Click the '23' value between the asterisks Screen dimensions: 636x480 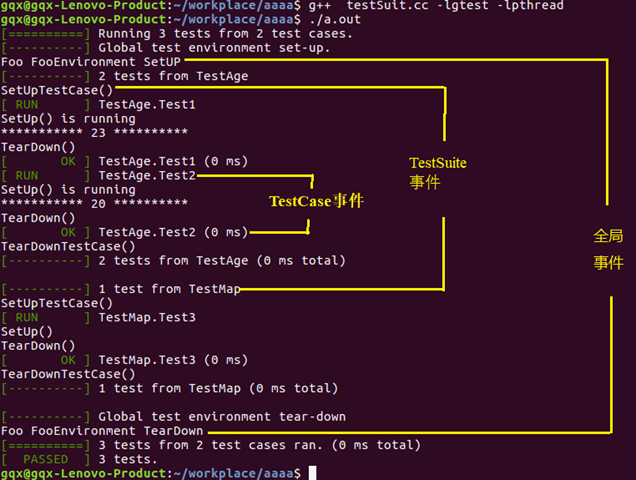[98, 133]
